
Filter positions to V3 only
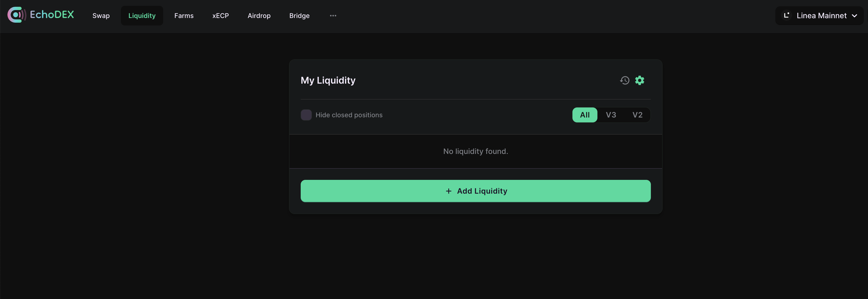(610, 115)
